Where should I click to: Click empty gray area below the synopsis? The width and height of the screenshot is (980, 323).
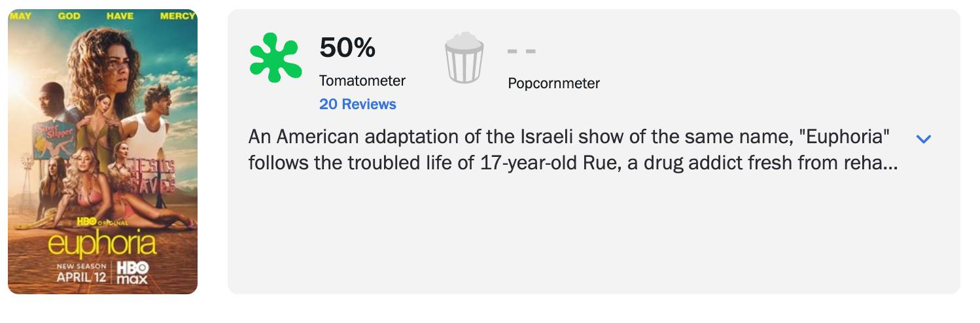point(589,242)
